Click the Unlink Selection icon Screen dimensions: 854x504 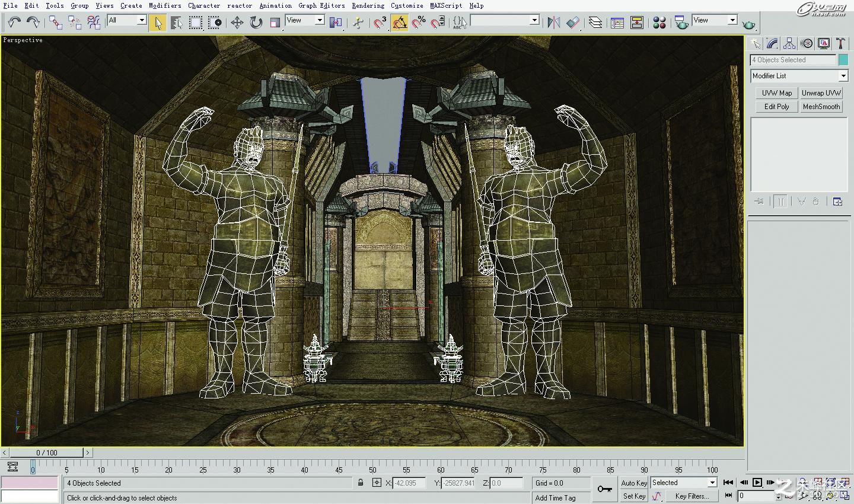(75, 23)
